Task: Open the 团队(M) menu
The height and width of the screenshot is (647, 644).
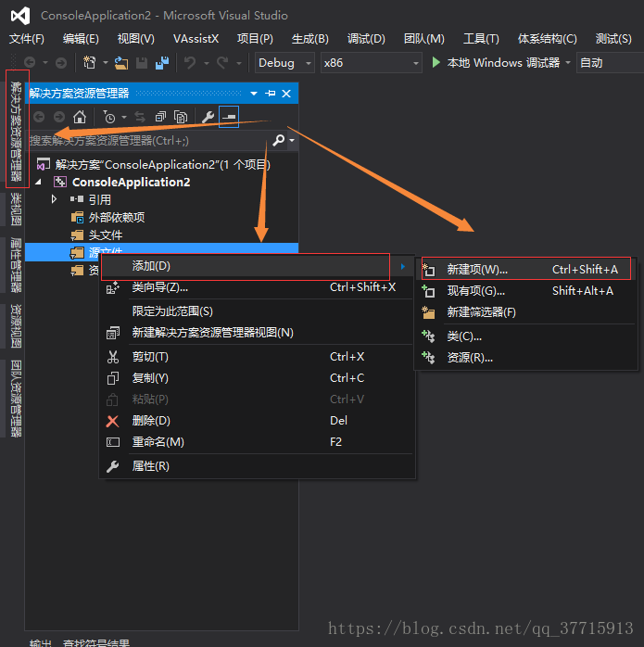Action: [424, 39]
